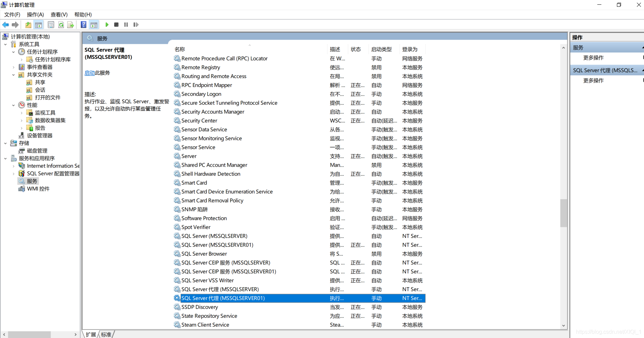Expand the SQL Server 配置管理器 node
This screenshot has height=338, width=644.
[x=14, y=173]
